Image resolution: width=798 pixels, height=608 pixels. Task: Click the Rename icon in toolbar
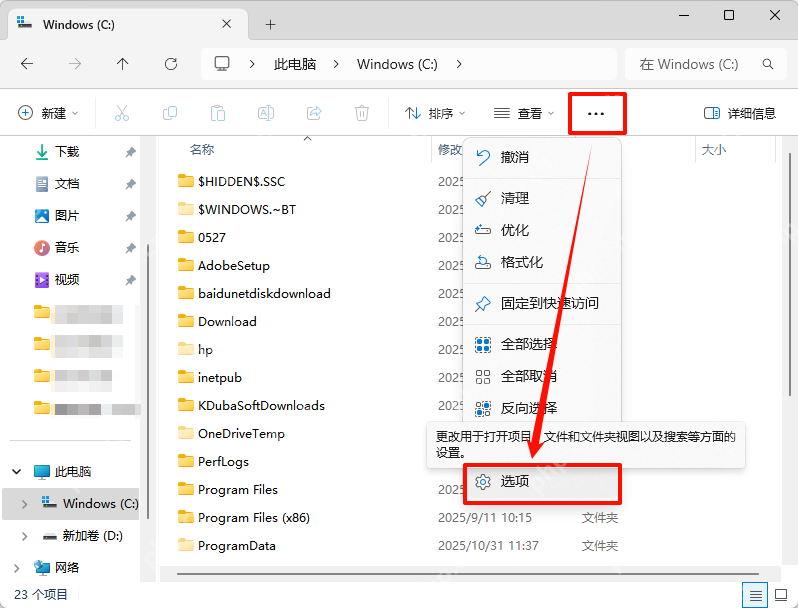click(x=266, y=113)
